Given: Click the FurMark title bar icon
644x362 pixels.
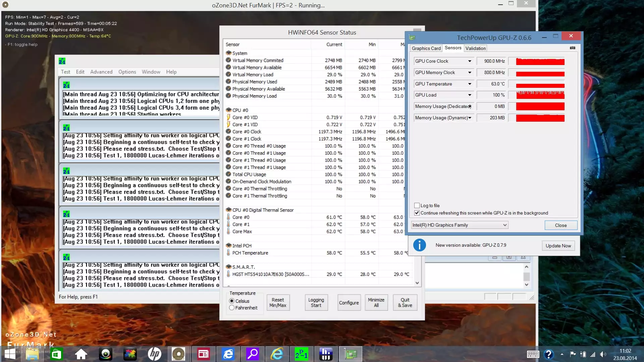Looking at the screenshot, I should tap(5, 5).
